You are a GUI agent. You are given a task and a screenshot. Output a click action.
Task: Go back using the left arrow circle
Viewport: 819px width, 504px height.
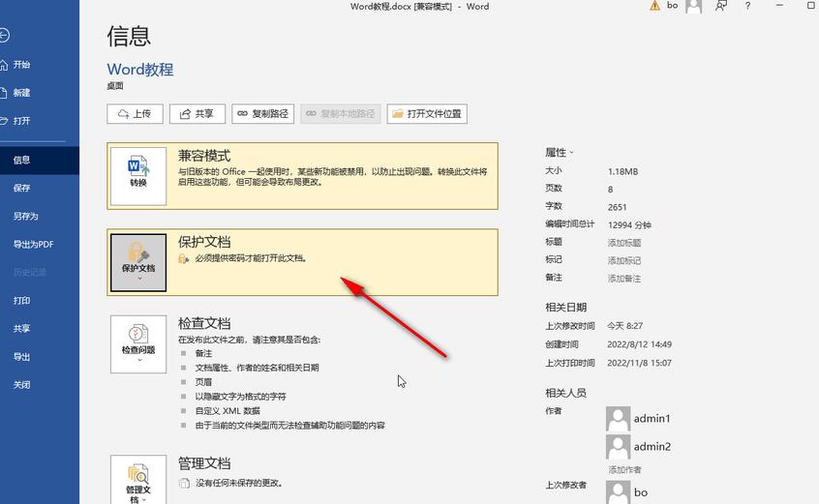4,36
